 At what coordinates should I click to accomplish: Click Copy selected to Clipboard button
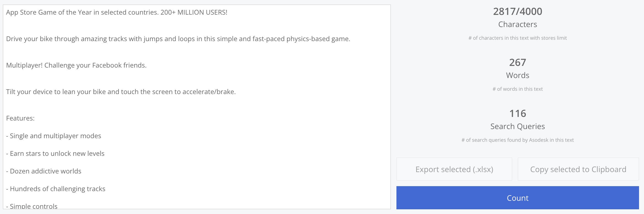[x=578, y=169]
